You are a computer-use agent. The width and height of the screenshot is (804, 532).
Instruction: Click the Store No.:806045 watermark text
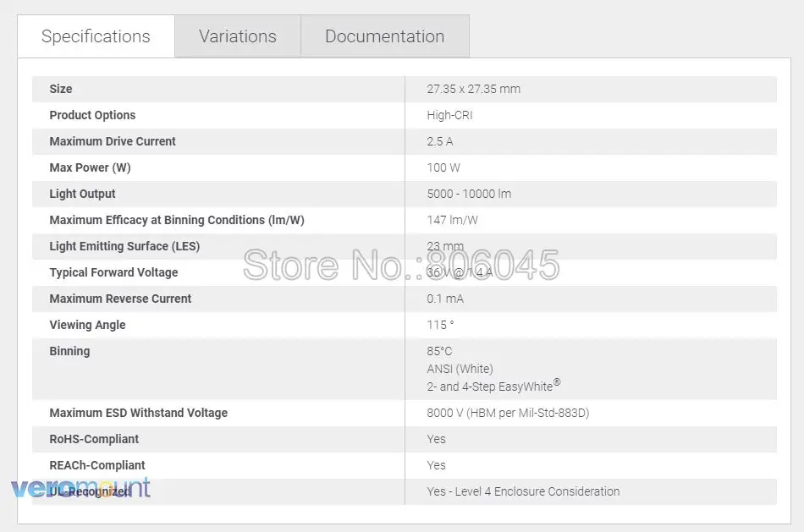click(x=401, y=265)
